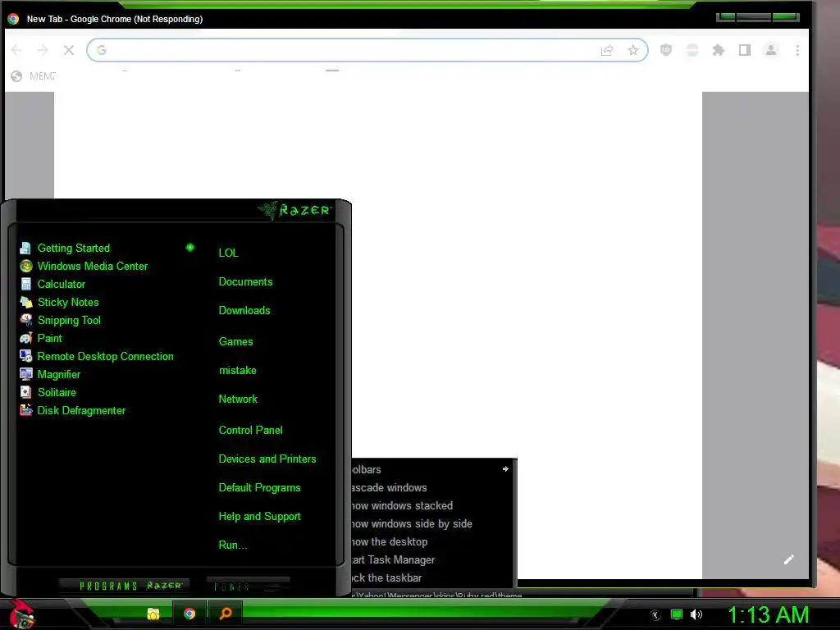Image resolution: width=840 pixels, height=630 pixels.
Task: Open the mistake folder link
Action: (x=237, y=371)
